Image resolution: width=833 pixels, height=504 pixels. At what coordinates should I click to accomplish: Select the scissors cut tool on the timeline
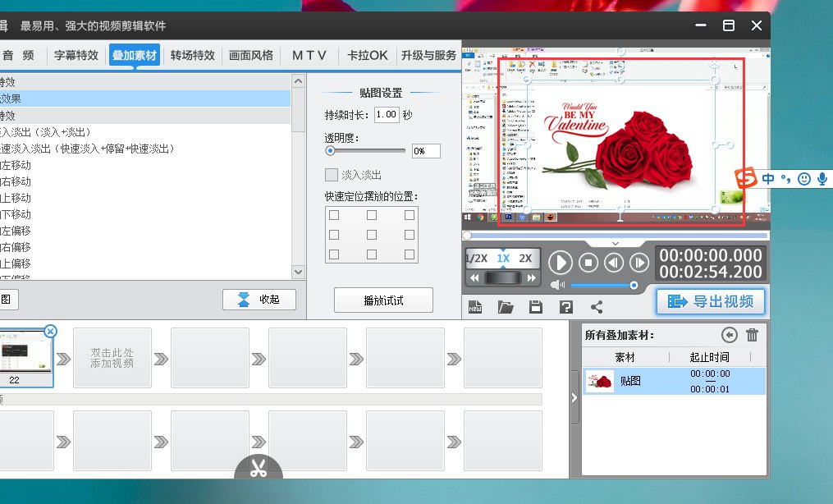coord(259,467)
